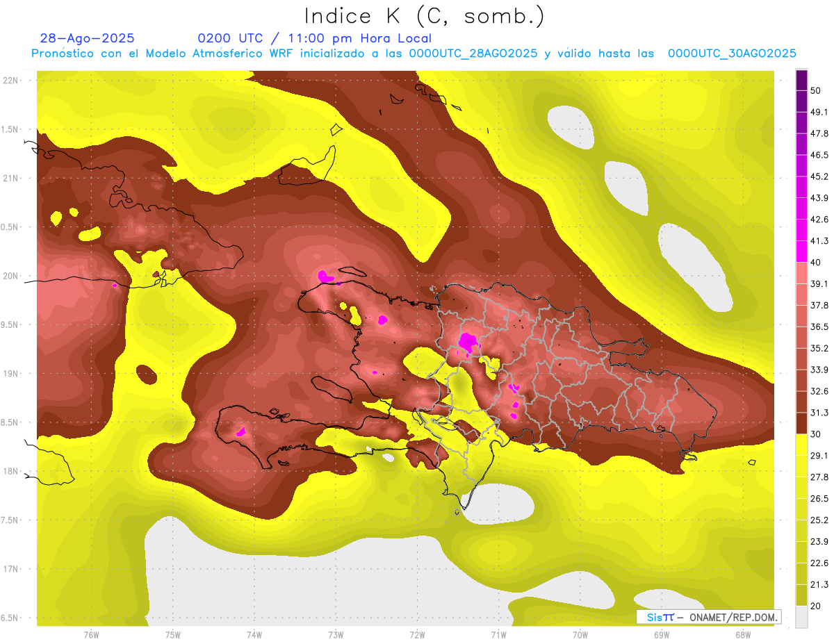
Task: Click the 76W longitude axis label
Action: [91, 634]
